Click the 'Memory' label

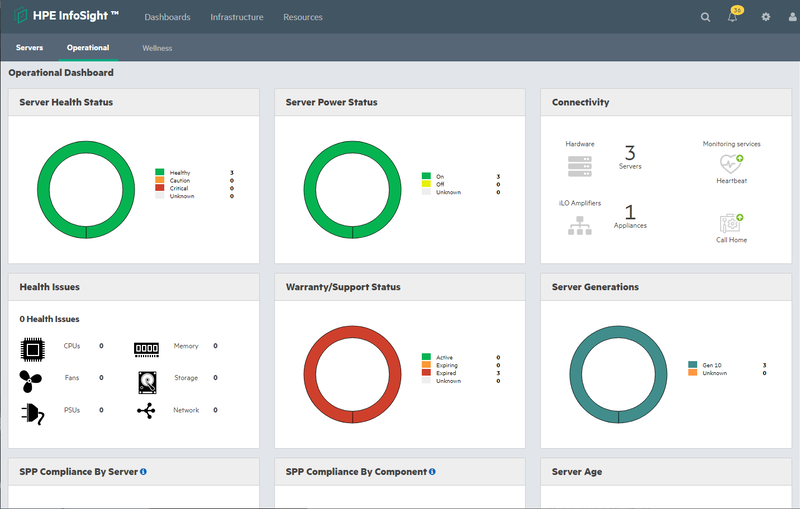tap(186, 346)
